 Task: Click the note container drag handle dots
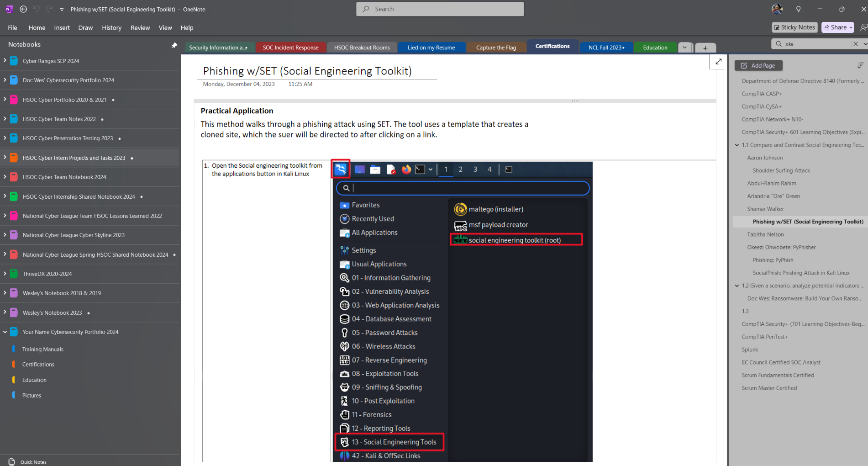[x=575, y=101]
